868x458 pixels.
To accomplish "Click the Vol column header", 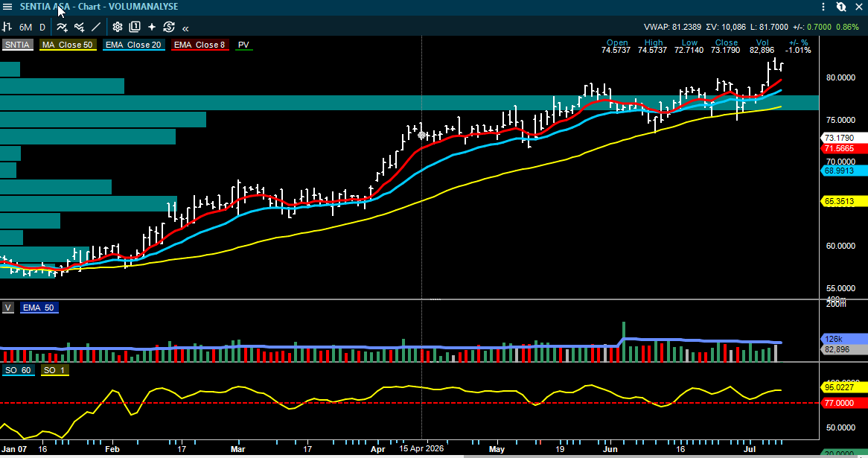I will coord(762,42).
